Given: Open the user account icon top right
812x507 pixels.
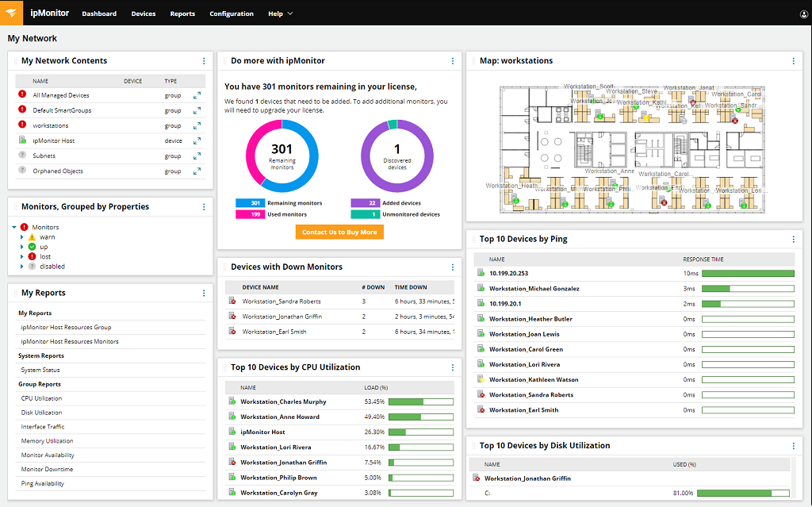Looking at the screenshot, I should pos(803,13).
